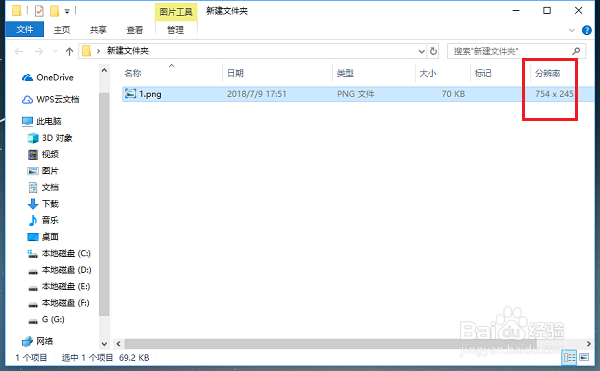Click the navigation pane scroll down arrow
The height and width of the screenshot is (371, 600).
[x=104, y=344]
